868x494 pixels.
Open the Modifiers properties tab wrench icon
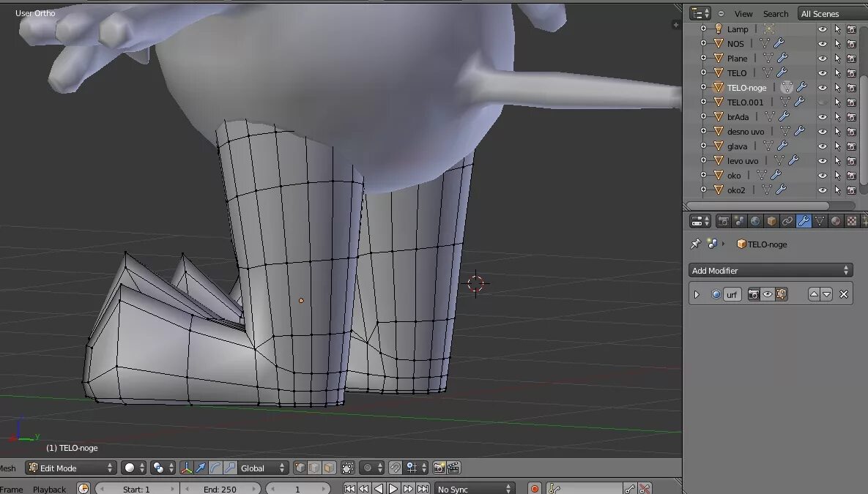(x=804, y=221)
